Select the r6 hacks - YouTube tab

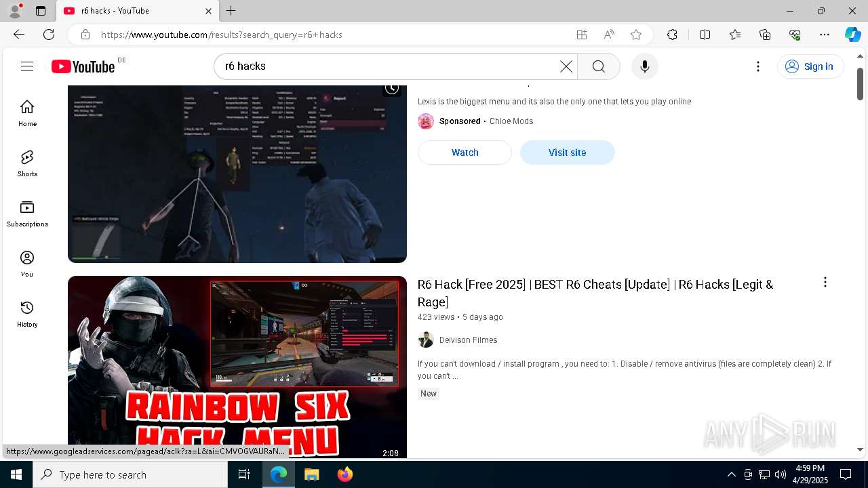coord(137,11)
